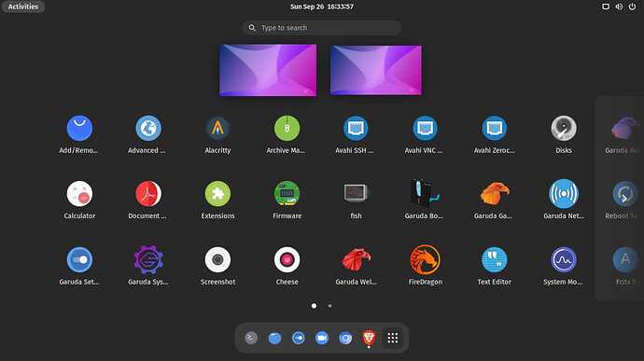The image size is (644, 361).
Task: Launch Garuda Gamer
Action: pyautogui.click(x=494, y=193)
